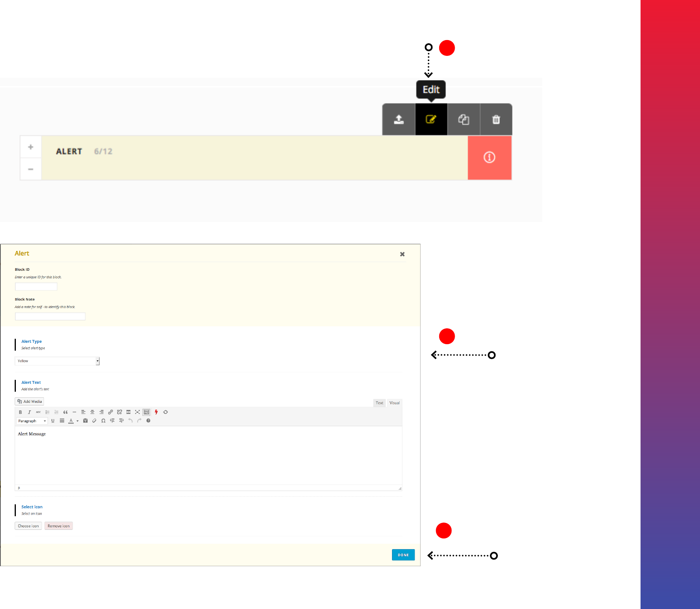The height and width of the screenshot is (609, 700).
Task: Open the Alert Type Yellow dropdown
Action: click(x=57, y=361)
